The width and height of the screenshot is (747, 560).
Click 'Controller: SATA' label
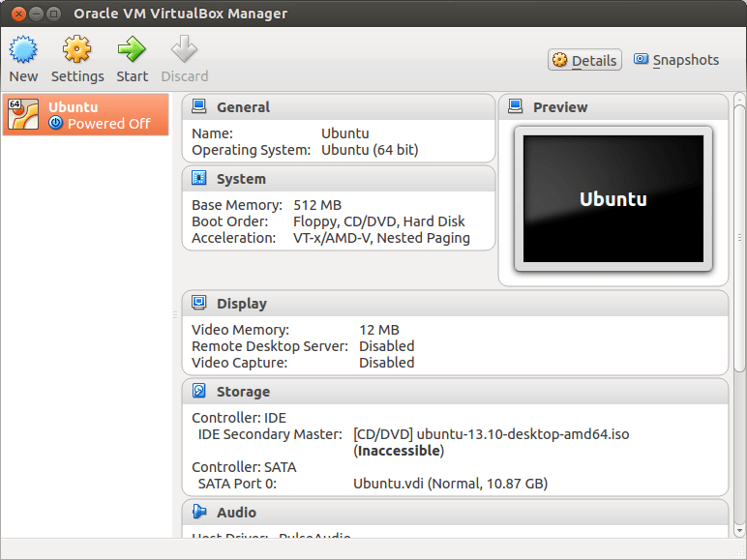click(x=244, y=467)
